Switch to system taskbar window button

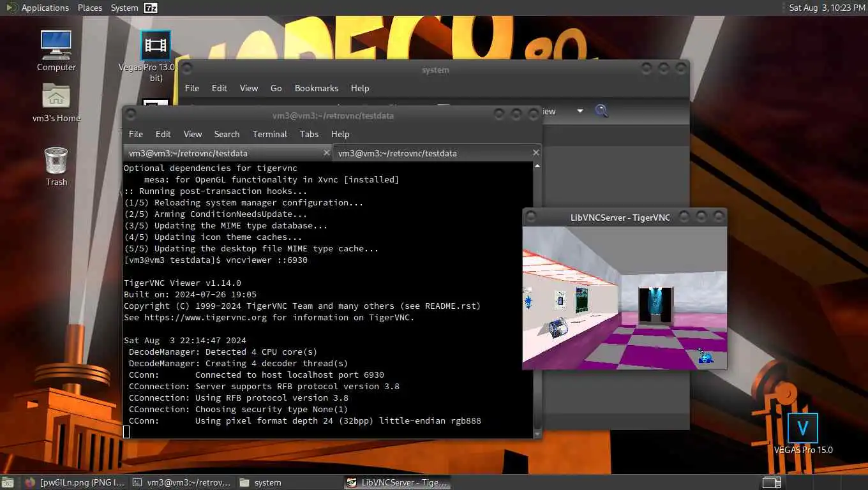(x=288, y=482)
